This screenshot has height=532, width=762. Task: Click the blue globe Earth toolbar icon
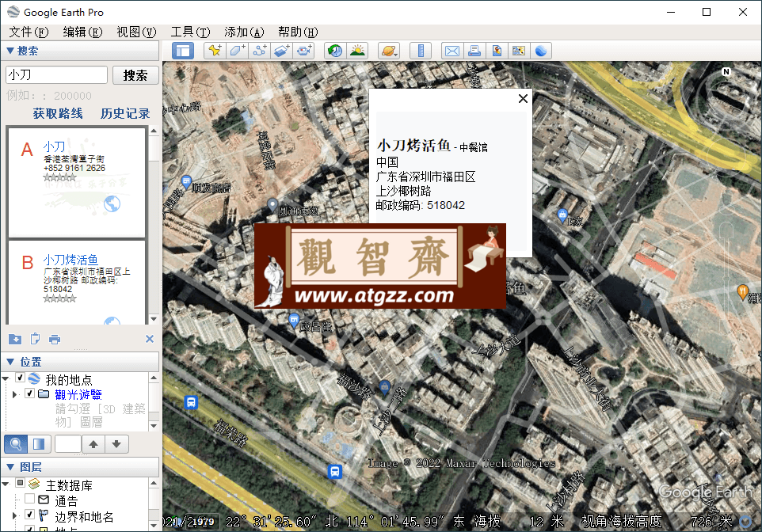point(541,51)
